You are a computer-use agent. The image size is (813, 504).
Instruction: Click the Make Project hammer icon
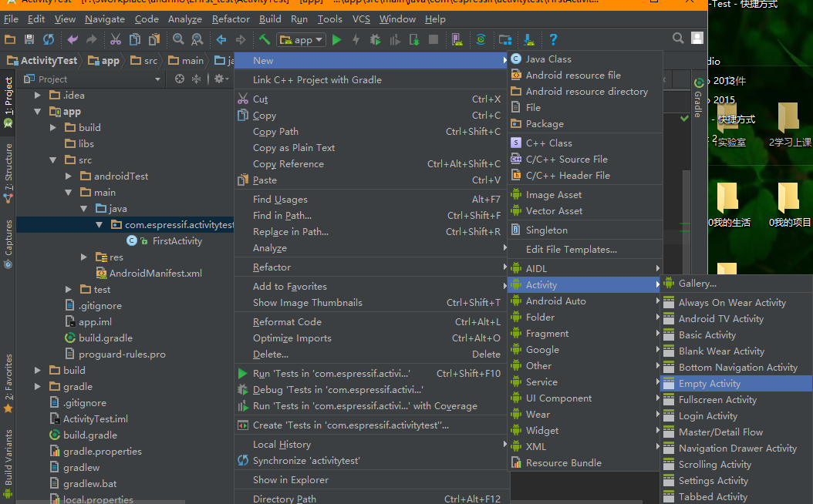[264, 39]
